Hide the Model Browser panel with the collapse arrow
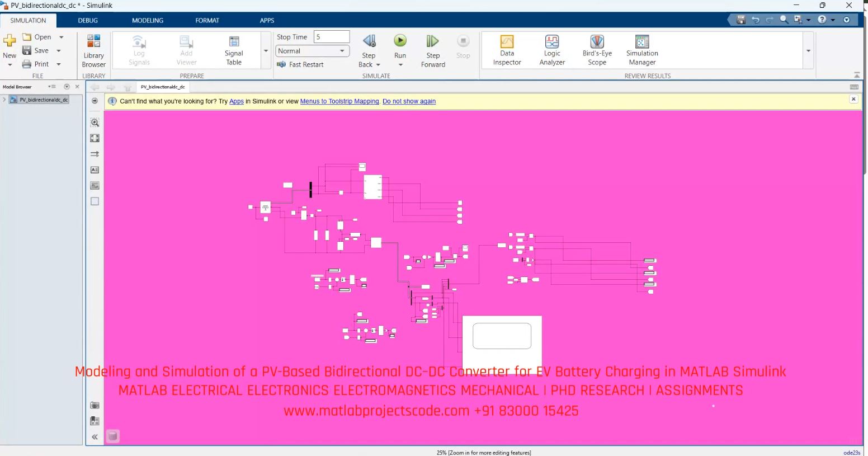Image resolution: width=868 pixels, height=456 pixels. point(95,437)
